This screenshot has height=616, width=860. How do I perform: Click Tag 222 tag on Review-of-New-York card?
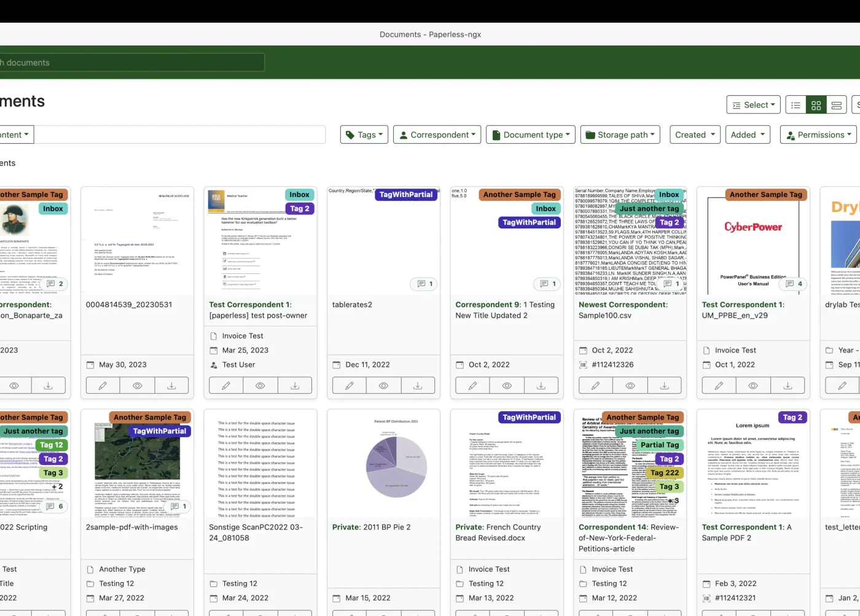665,473
